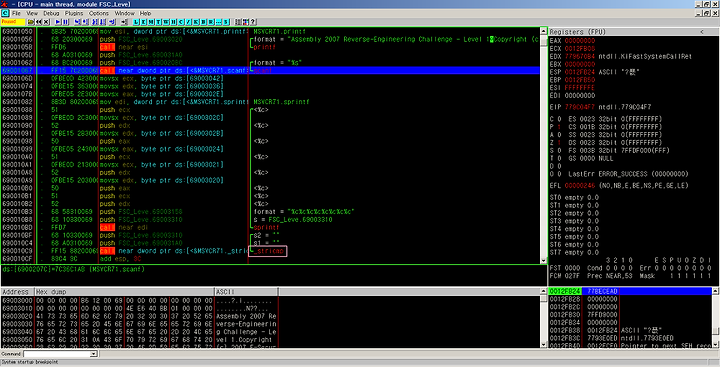Click the yellow Paused status indicator
This screenshot has height=367, width=720.
[x=13, y=22]
